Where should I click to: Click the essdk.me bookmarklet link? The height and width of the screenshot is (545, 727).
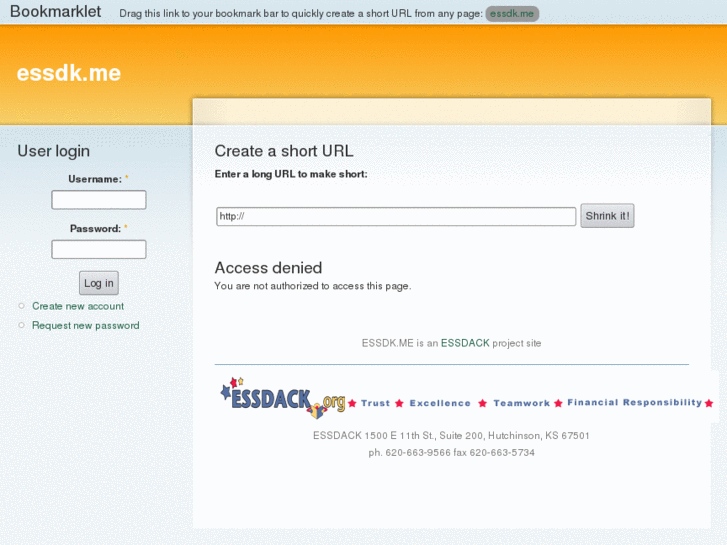512,13
